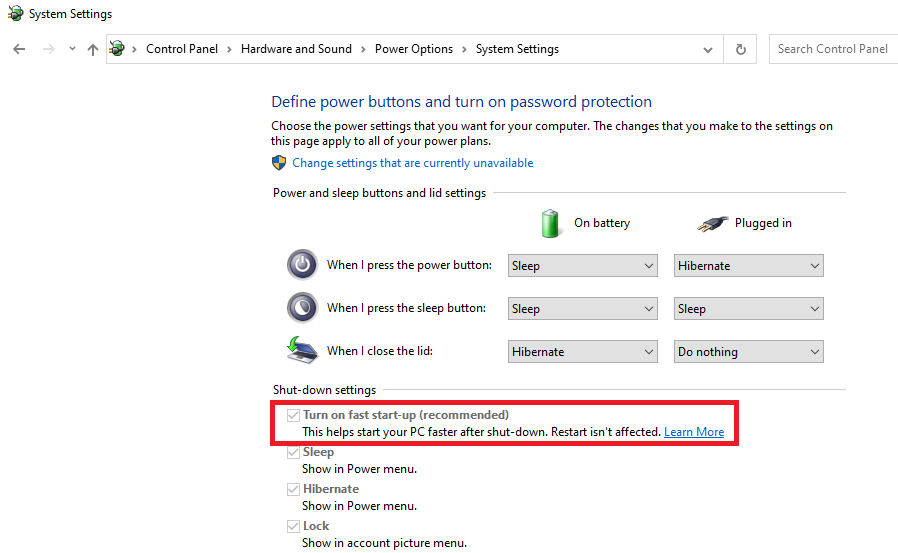The width and height of the screenshot is (898, 553).
Task: Open power button Plugged in dropdown
Action: point(748,266)
